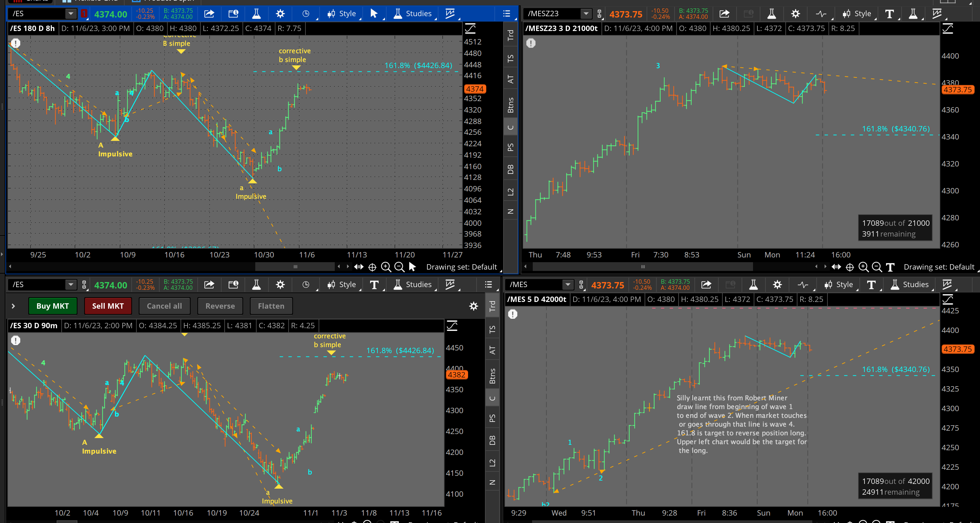Open time frame clock on /ES 8h chart
The image size is (980, 523).
coord(306,14)
